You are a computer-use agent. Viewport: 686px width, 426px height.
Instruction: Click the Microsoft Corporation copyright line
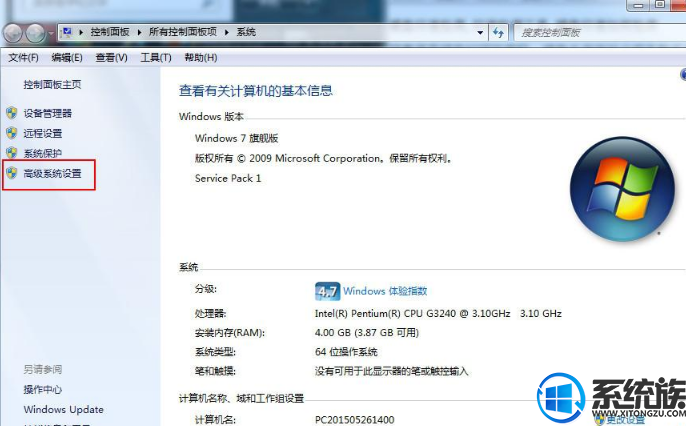[x=323, y=158]
